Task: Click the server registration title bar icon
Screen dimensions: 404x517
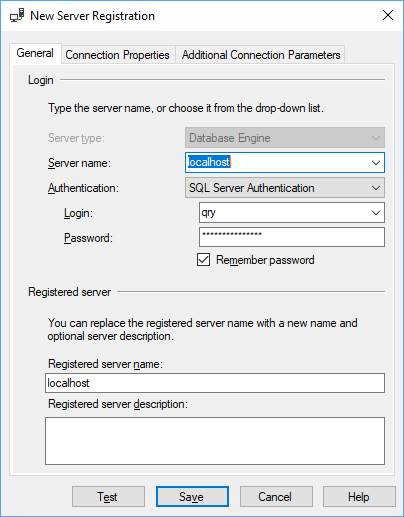Action: [x=17, y=16]
